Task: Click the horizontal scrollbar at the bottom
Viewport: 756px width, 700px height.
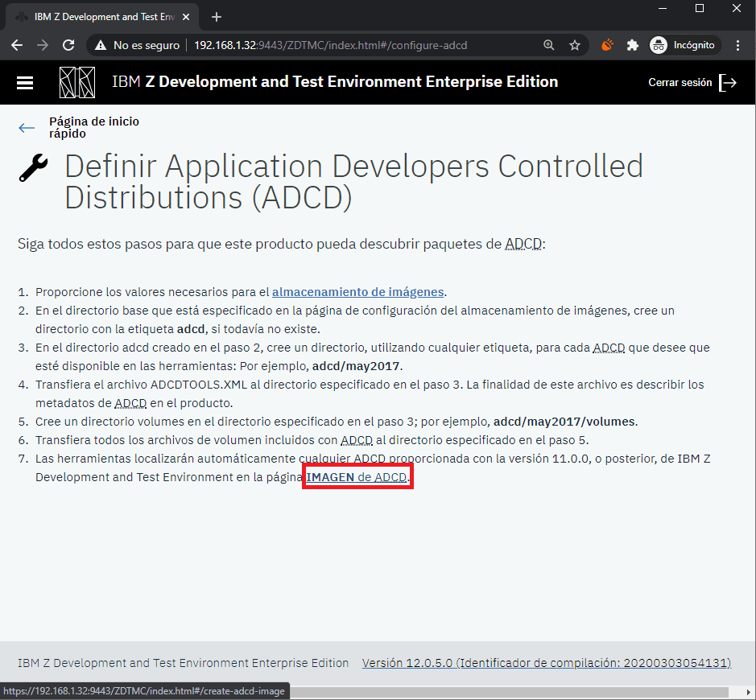Action: point(507,692)
